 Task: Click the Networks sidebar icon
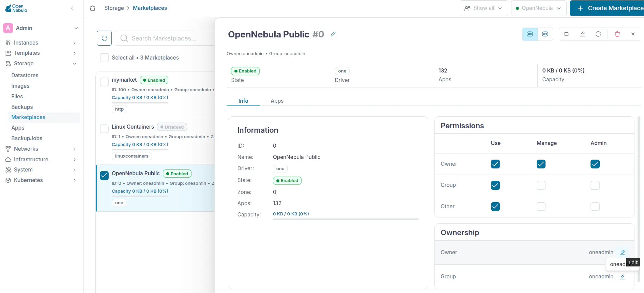(8, 149)
